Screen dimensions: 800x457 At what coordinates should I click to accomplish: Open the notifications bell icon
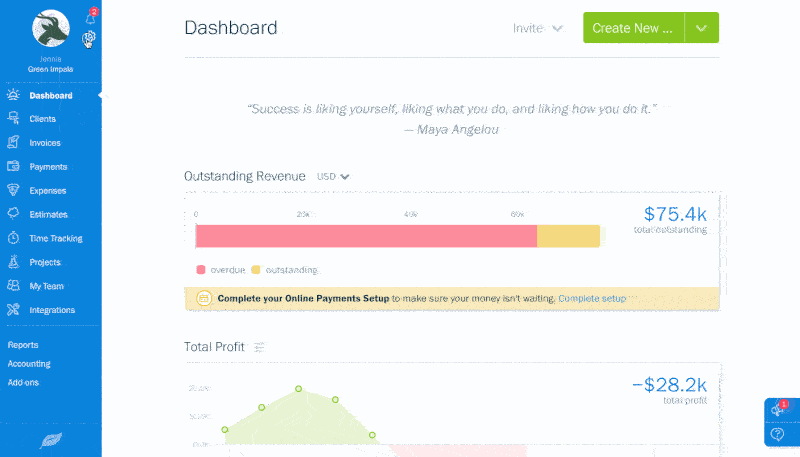90,19
